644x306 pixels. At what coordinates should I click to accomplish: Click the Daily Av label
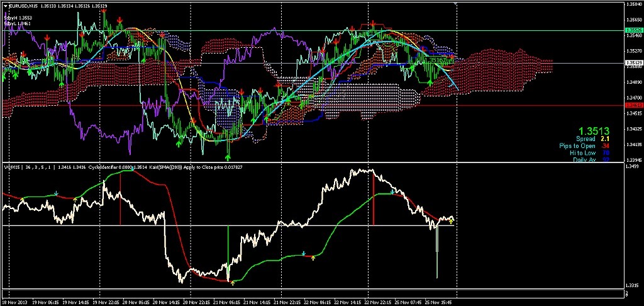[584, 159]
